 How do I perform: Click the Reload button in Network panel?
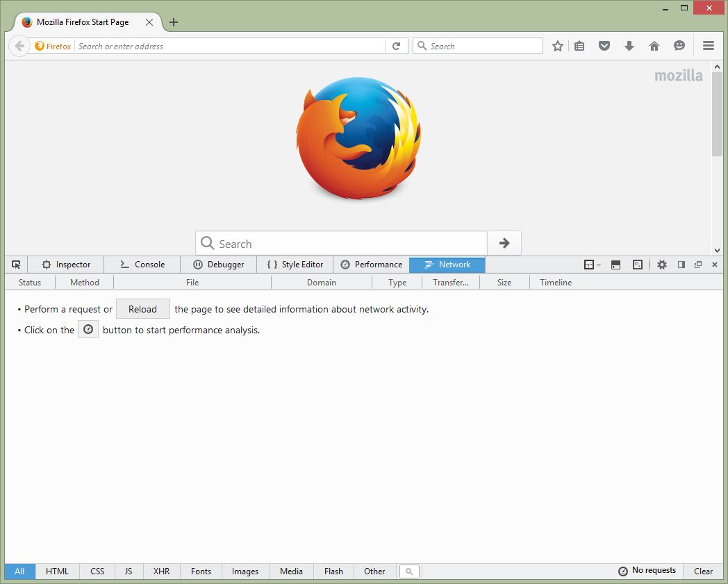pyautogui.click(x=142, y=309)
